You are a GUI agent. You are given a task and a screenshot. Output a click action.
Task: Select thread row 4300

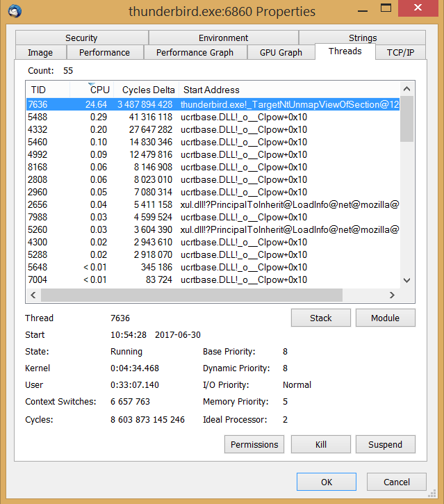pos(213,243)
